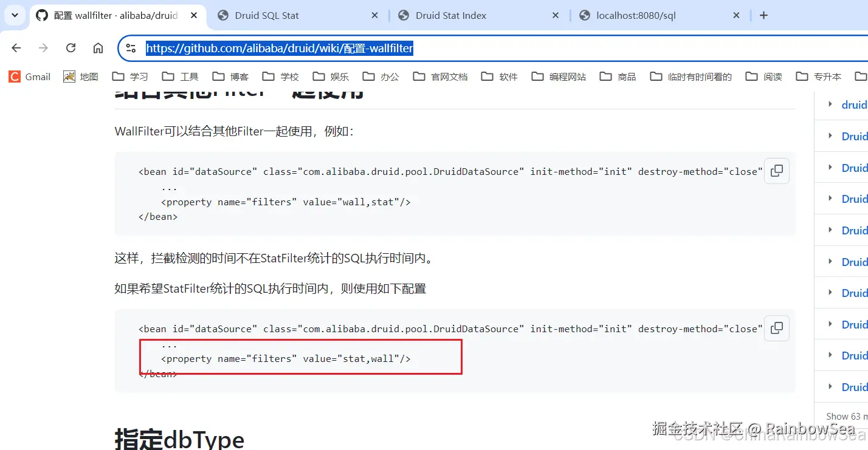Click the code line with value="wall,stat"
Image resolution: width=868 pixels, height=450 pixels.
click(x=286, y=202)
